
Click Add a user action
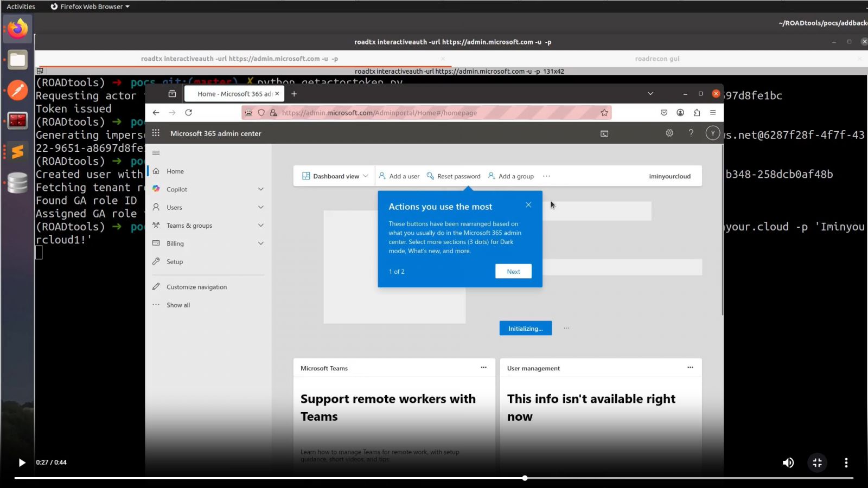399,176
